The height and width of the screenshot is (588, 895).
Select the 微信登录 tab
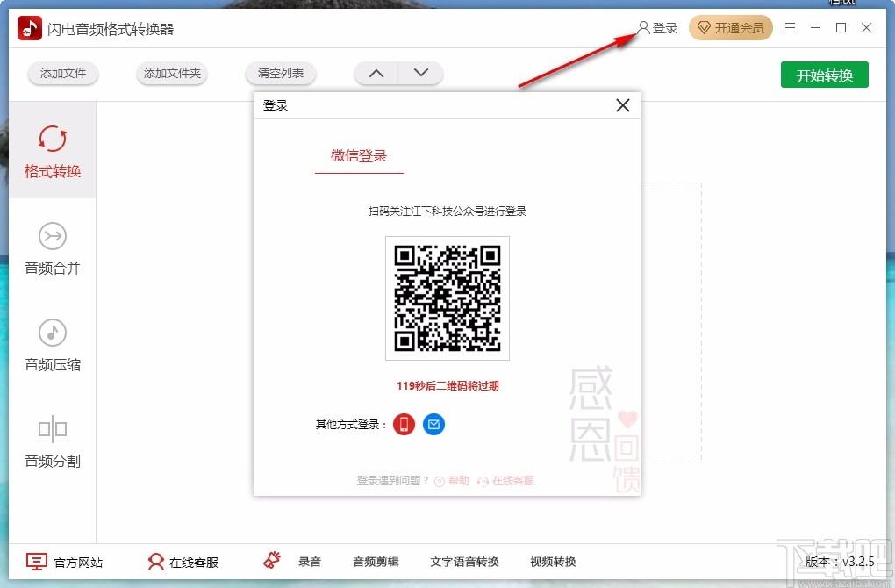[359, 156]
